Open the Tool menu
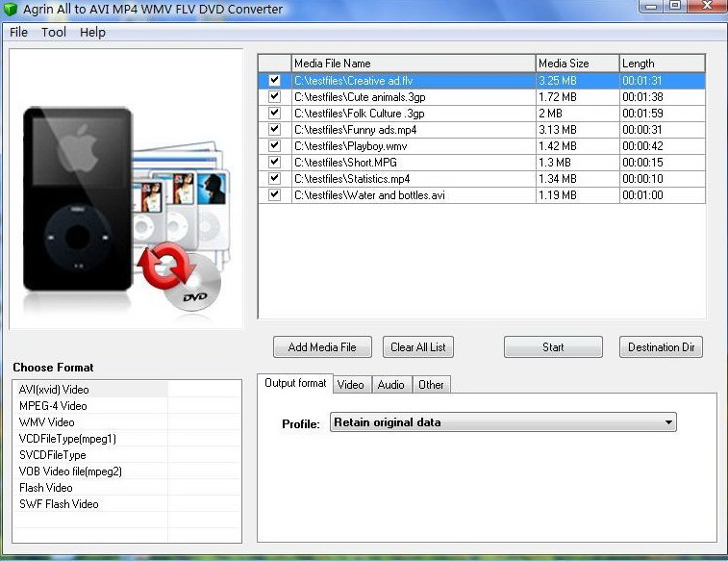 (54, 32)
